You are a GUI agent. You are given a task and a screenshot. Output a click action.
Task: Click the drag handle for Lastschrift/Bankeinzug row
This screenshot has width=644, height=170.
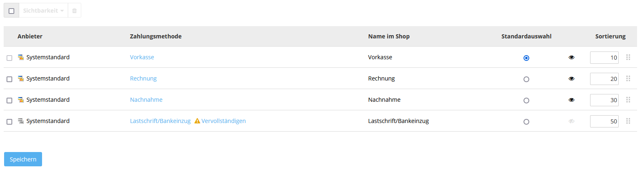click(628, 121)
